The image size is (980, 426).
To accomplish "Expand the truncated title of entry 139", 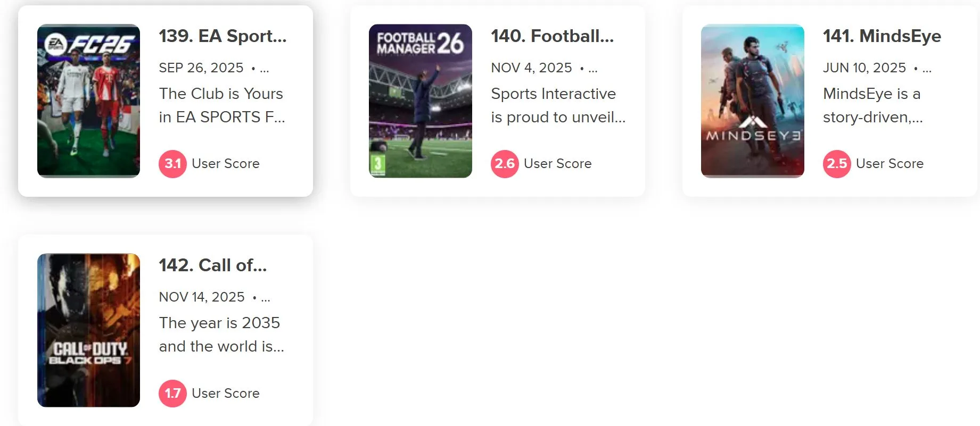I will pos(223,37).
